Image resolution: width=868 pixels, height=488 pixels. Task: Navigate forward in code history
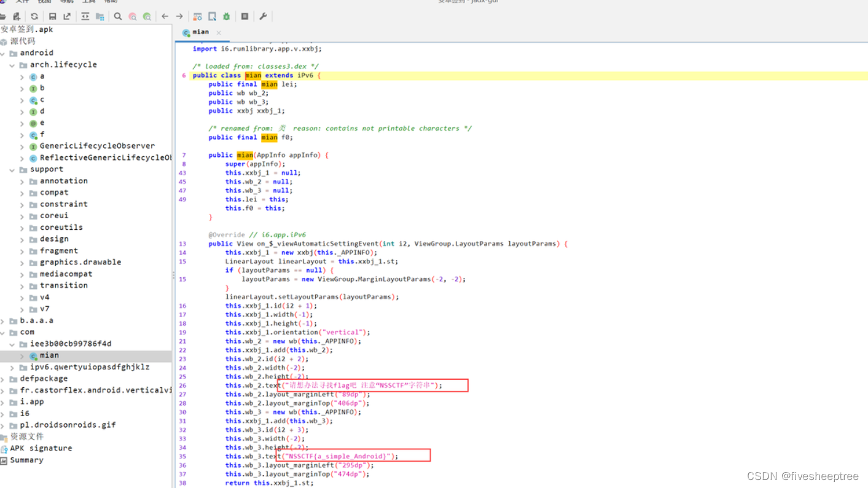(179, 17)
